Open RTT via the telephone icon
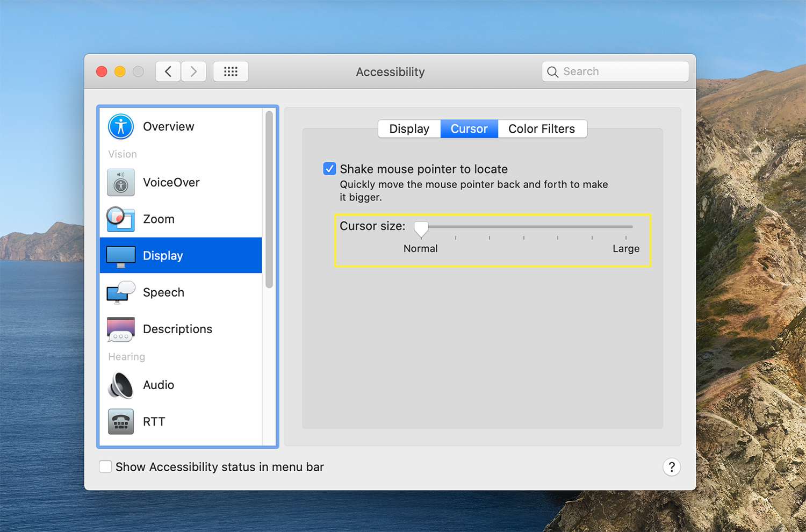 click(x=121, y=422)
